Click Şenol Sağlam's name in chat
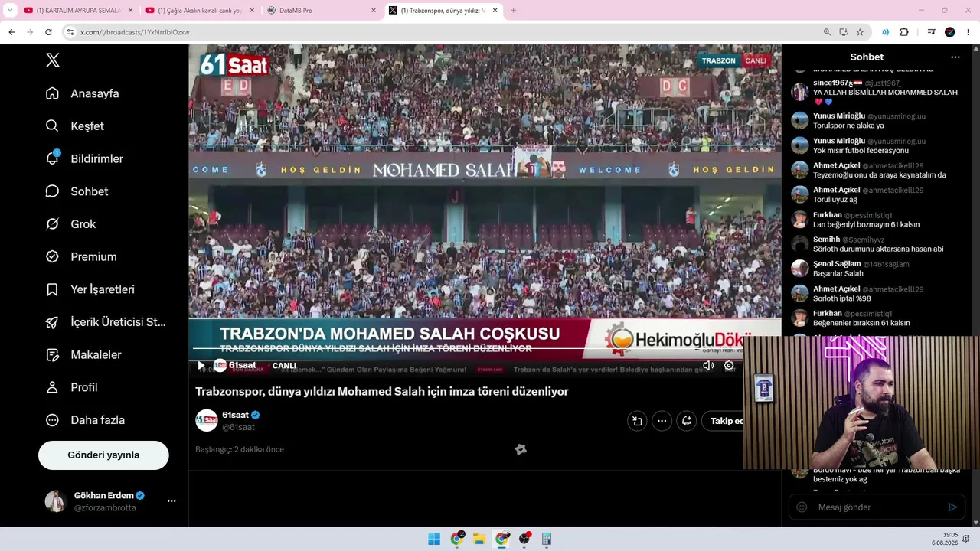Screen dimensions: 980x551 (837, 264)
